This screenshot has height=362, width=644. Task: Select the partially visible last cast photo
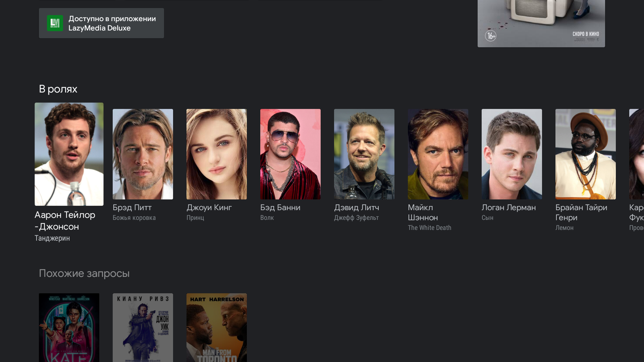coord(637,154)
